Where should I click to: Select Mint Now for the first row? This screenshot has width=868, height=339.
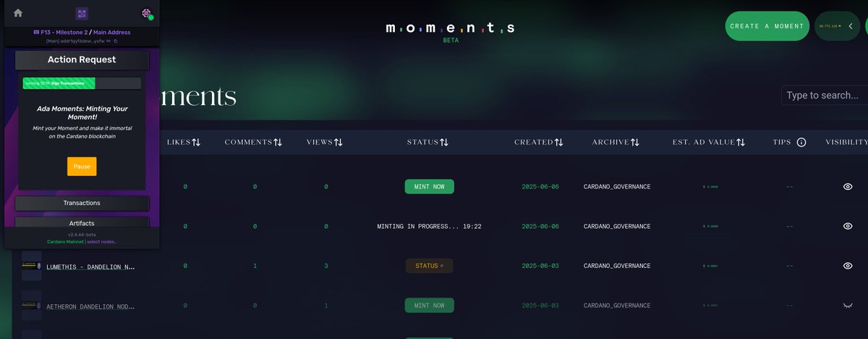tap(429, 187)
